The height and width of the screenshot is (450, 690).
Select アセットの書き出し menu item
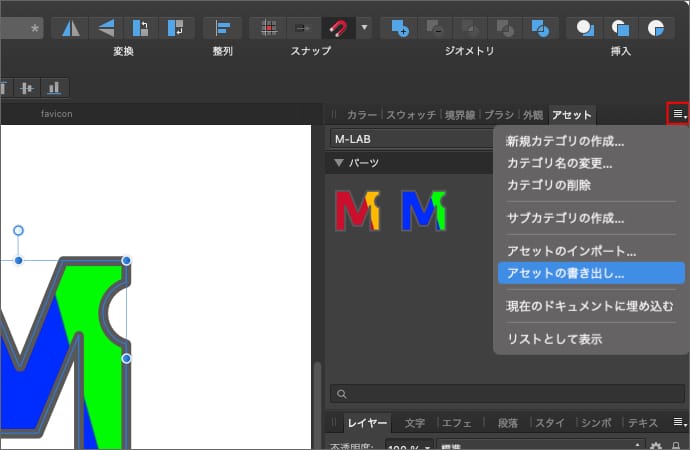[565, 272]
